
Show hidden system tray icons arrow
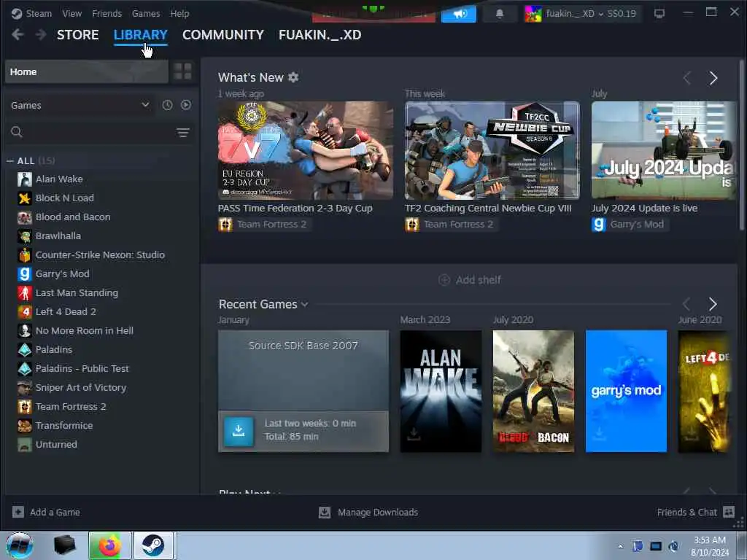620,546
